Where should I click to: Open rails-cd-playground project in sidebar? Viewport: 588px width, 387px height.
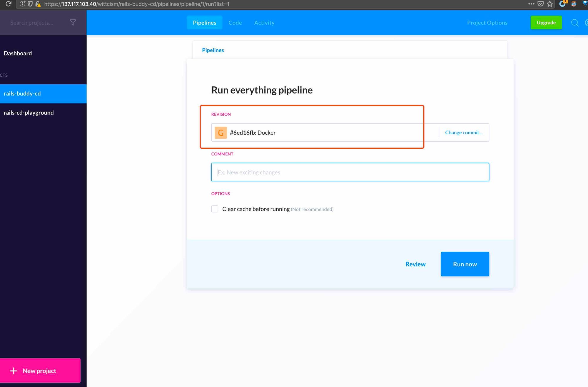click(x=29, y=113)
